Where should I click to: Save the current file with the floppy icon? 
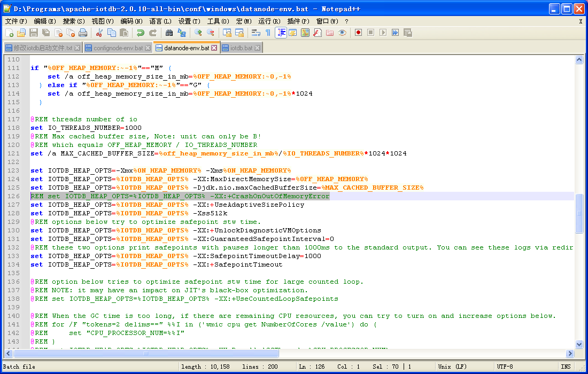click(x=34, y=33)
